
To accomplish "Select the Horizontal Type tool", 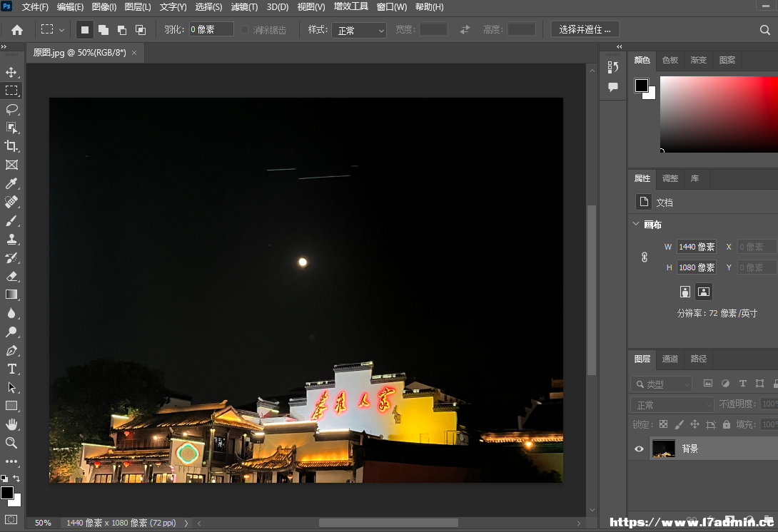I will coord(11,369).
